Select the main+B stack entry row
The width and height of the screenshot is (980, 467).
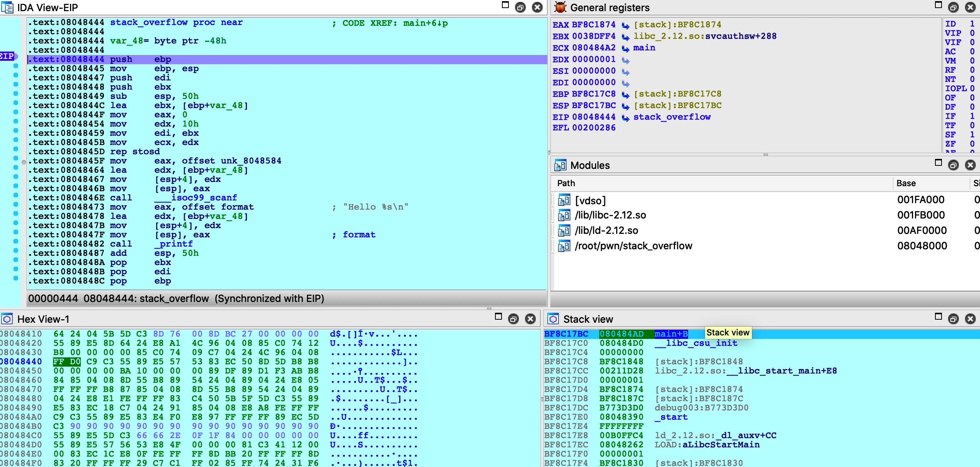click(x=762, y=334)
